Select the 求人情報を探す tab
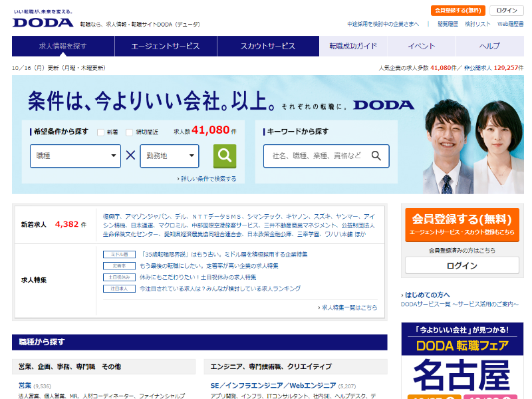The height and width of the screenshot is (399, 532). (x=63, y=46)
